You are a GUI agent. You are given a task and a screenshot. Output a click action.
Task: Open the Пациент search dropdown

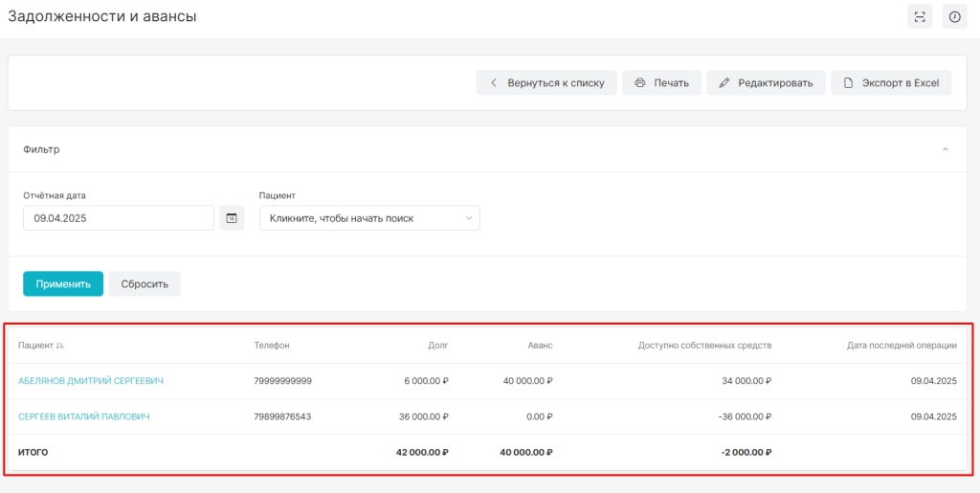point(369,218)
